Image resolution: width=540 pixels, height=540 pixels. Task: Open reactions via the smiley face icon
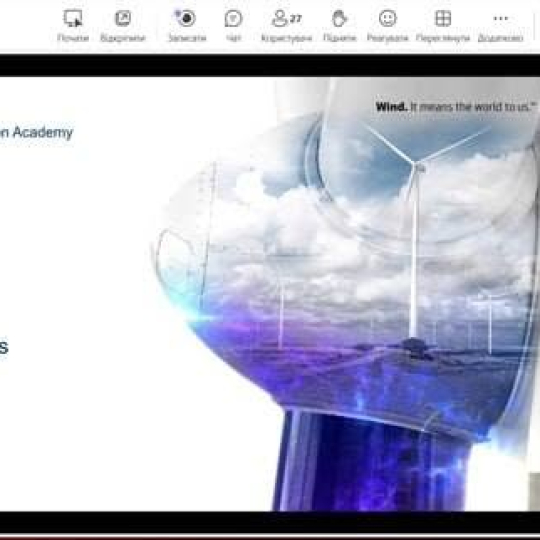tap(387, 18)
